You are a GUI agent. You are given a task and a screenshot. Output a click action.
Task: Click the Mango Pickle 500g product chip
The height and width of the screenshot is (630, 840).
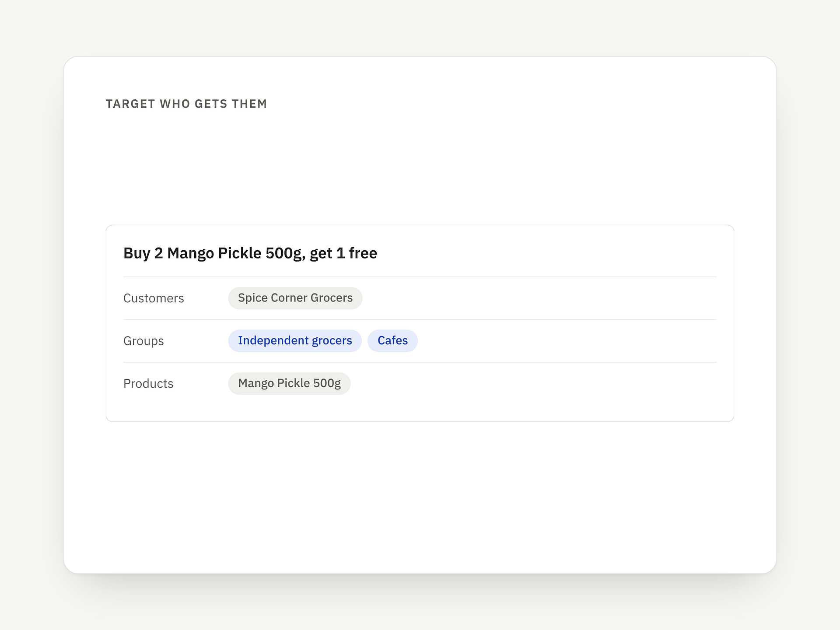[x=289, y=384]
